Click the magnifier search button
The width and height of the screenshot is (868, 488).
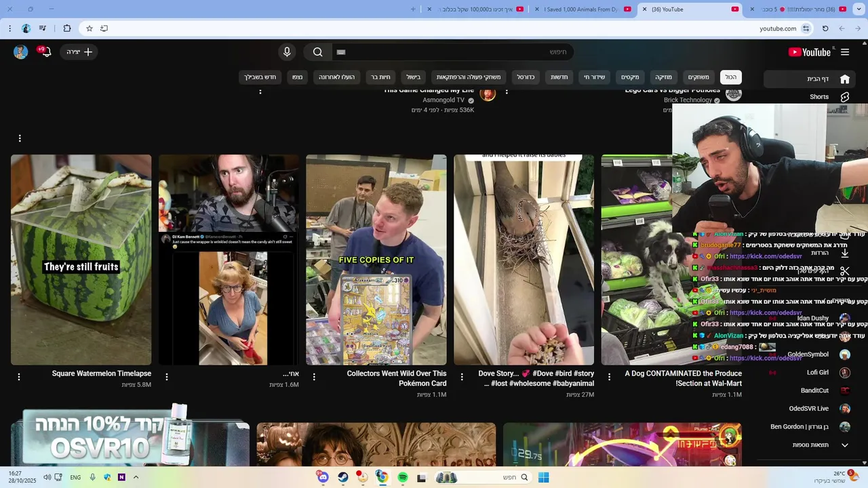click(317, 52)
